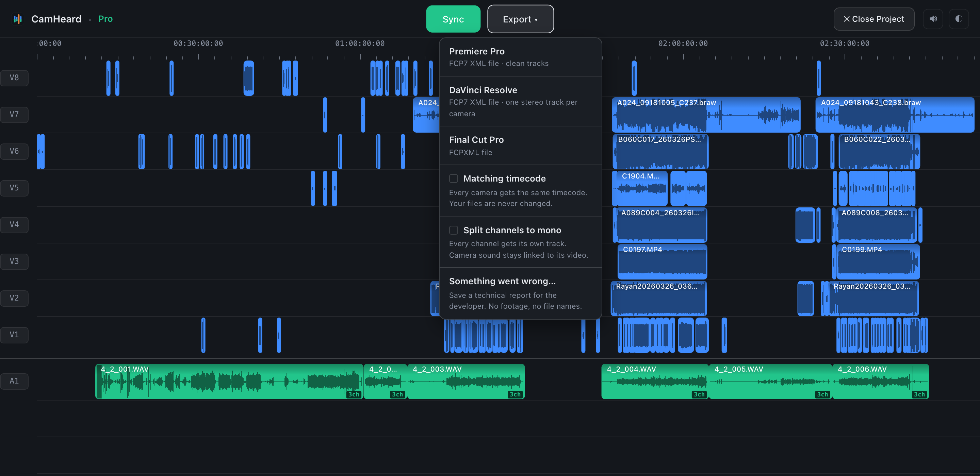Click the Sync button
Image resolution: width=980 pixels, height=476 pixels.
[x=453, y=19]
